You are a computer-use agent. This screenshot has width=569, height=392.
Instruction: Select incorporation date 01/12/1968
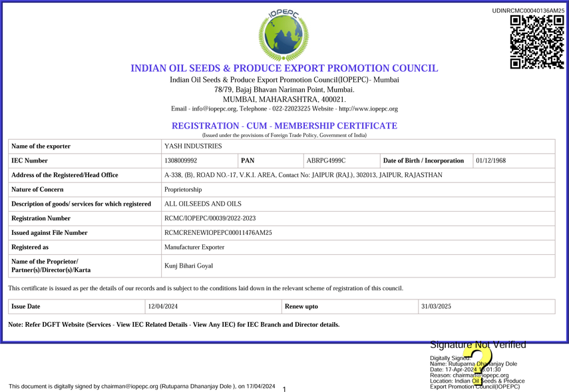[490, 160]
